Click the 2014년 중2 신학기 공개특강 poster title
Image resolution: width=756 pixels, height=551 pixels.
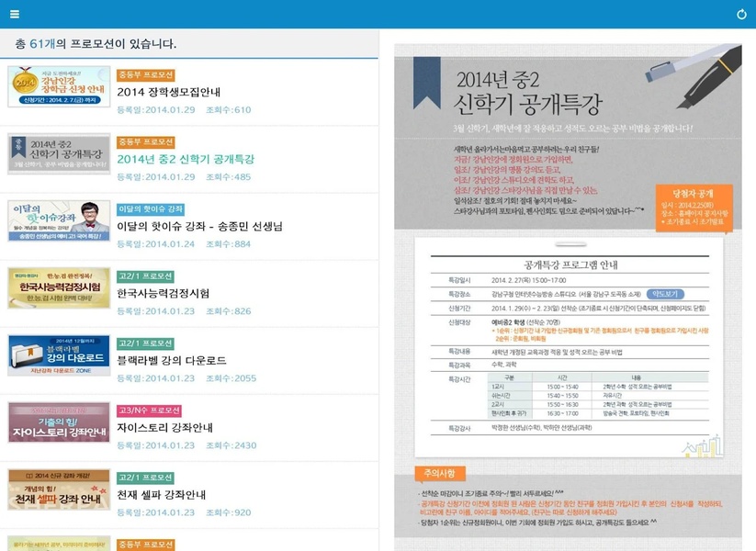pyautogui.click(x=528, y=93)
